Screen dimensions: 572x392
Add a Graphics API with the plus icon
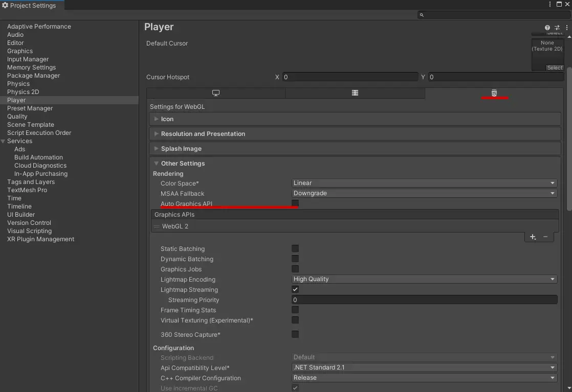point(533,237)
